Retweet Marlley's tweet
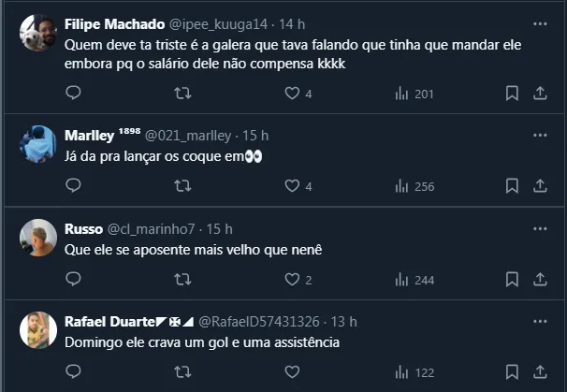Screen dimensions: 567x392 coord(183,186)
